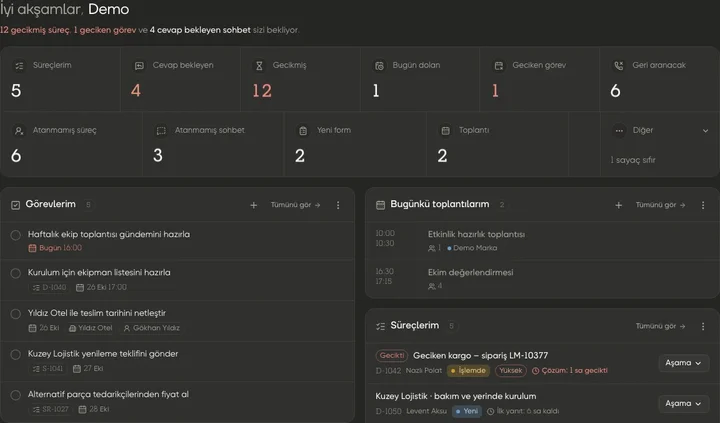Open the S-1041 tag on Kuzey Lojistik task

coord(48,369)
